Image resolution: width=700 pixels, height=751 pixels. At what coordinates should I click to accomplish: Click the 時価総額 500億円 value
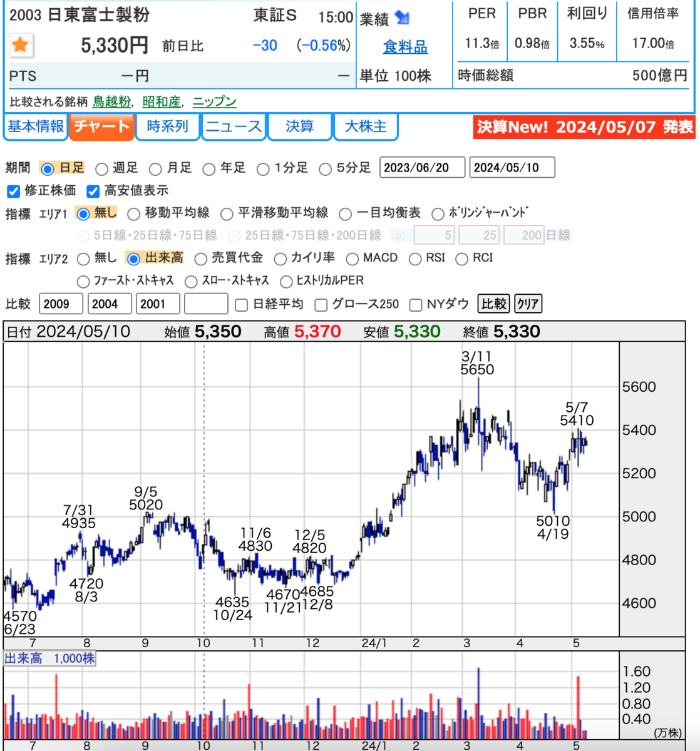pos(659,76)
